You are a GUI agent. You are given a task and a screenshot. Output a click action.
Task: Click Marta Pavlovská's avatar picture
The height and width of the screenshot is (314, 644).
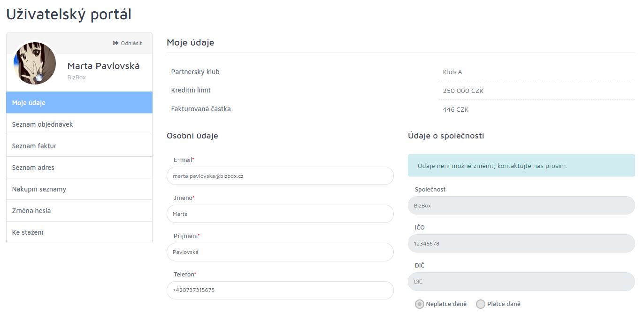point(35,63)
